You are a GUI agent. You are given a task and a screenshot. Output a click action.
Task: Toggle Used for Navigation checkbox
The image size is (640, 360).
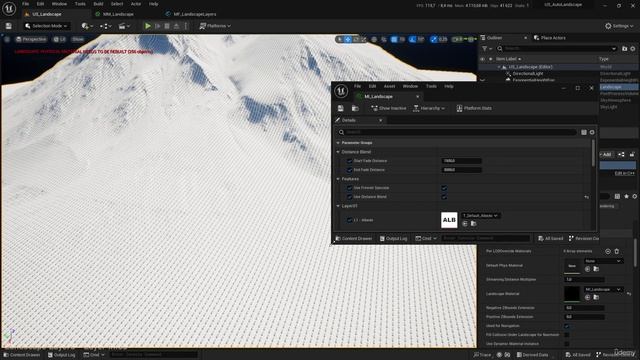point(567,326)
